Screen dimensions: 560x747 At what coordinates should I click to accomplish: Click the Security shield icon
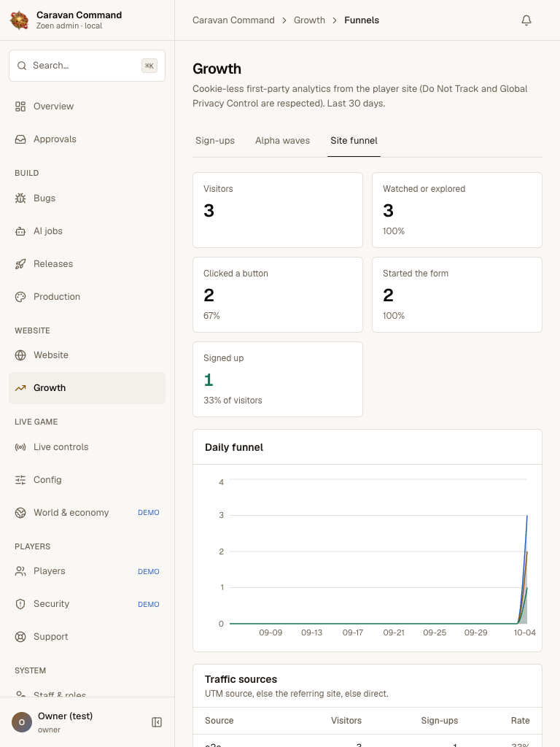pos(20,604)
